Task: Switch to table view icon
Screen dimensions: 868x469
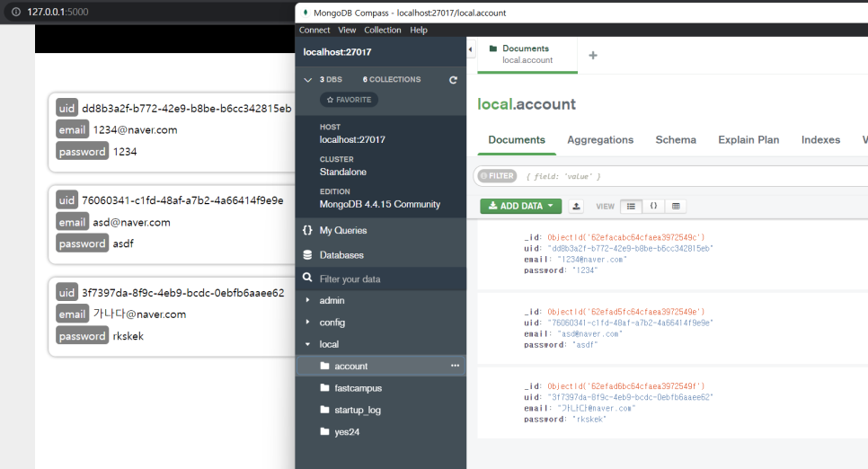Action: tap(676, 206)
